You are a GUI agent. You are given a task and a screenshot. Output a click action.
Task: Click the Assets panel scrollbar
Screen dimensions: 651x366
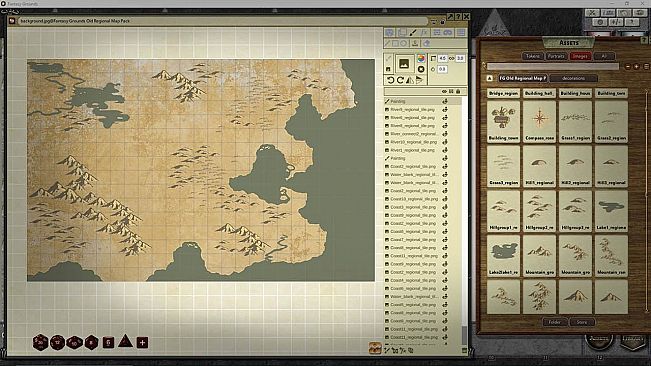click(x=647, y=201)
